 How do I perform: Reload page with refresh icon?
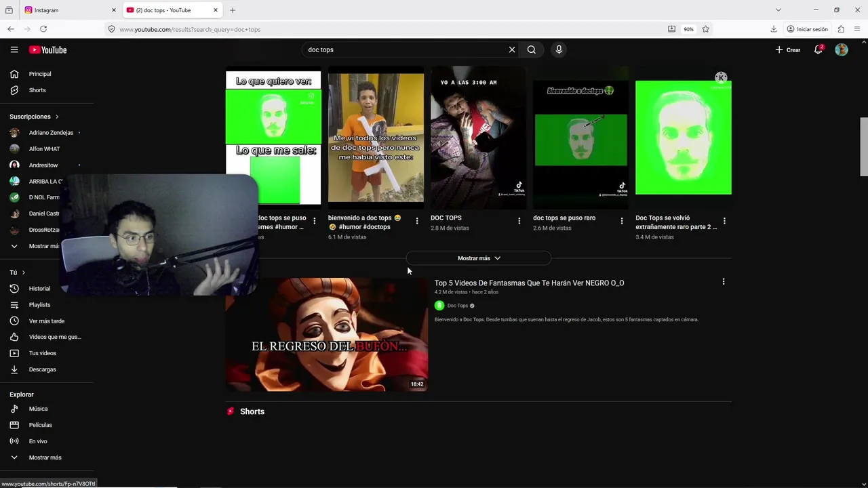pyautogui.click(x=43, y=29)
